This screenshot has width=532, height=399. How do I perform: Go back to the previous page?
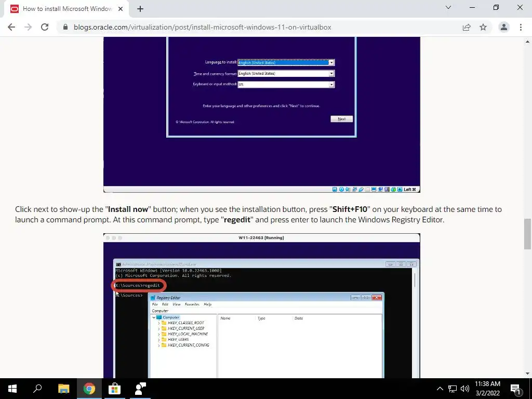pos(11,27)
